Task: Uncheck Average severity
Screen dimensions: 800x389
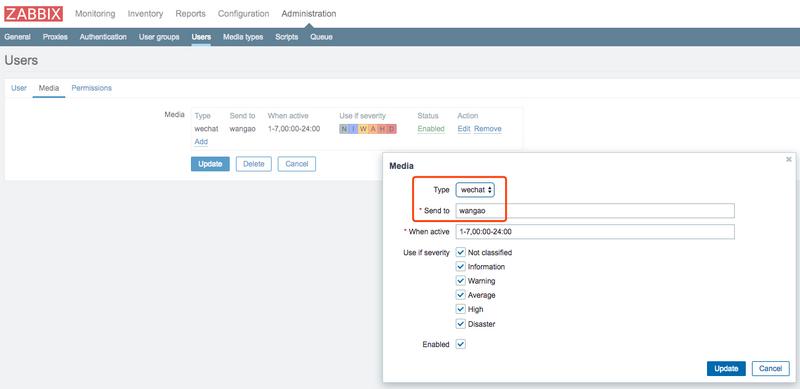Action: tap(461, 295)
